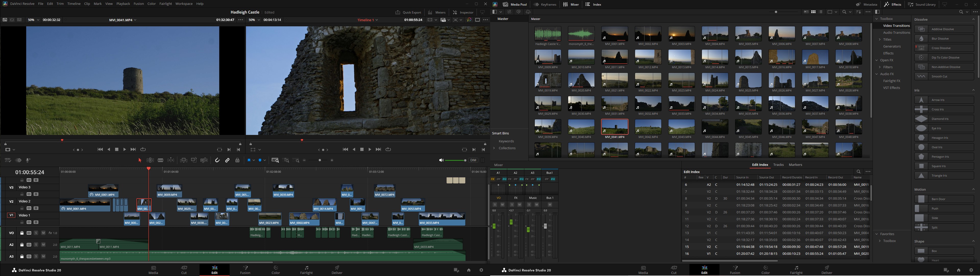Click the Full Extent Zoom icon
980x276 pixels.
pyautogui.click(x=275, y=160)
